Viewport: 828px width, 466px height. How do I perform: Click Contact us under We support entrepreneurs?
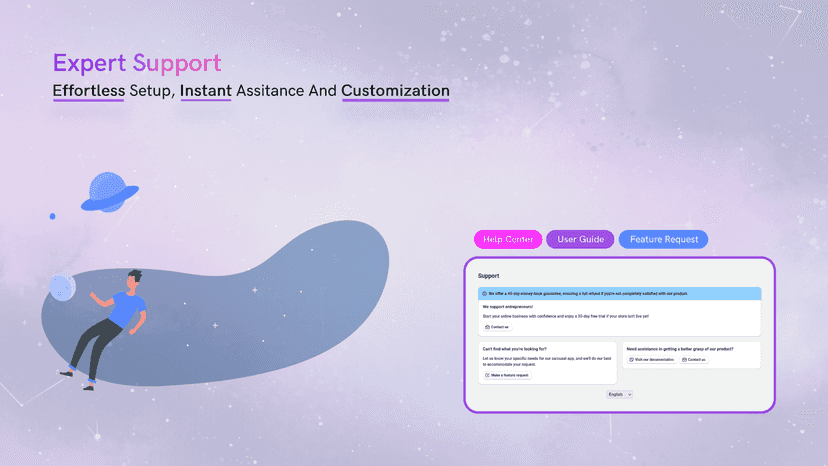497,327
